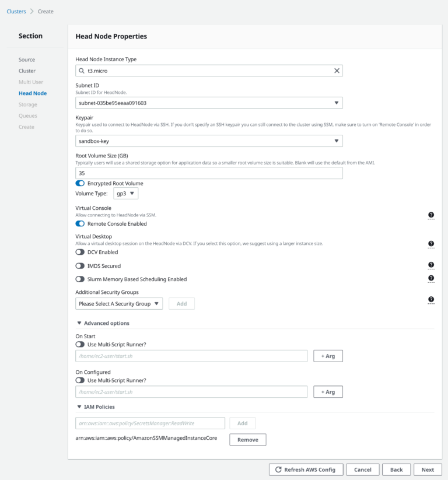The width and height of the screenshot is (448, 480).
Task: Remove the AmazonSSMManagedInstanceCore policy
Action: click(247, 439)
